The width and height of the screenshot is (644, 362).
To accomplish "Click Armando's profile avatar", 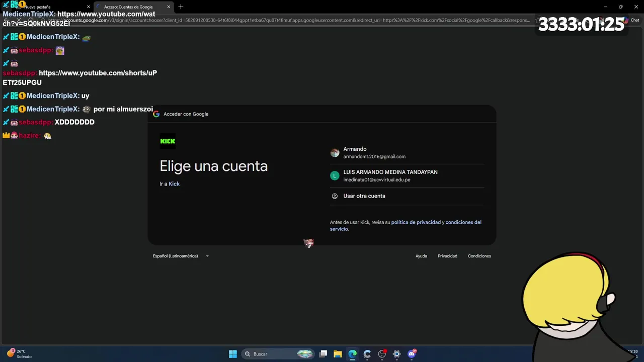I will point(335,153).
